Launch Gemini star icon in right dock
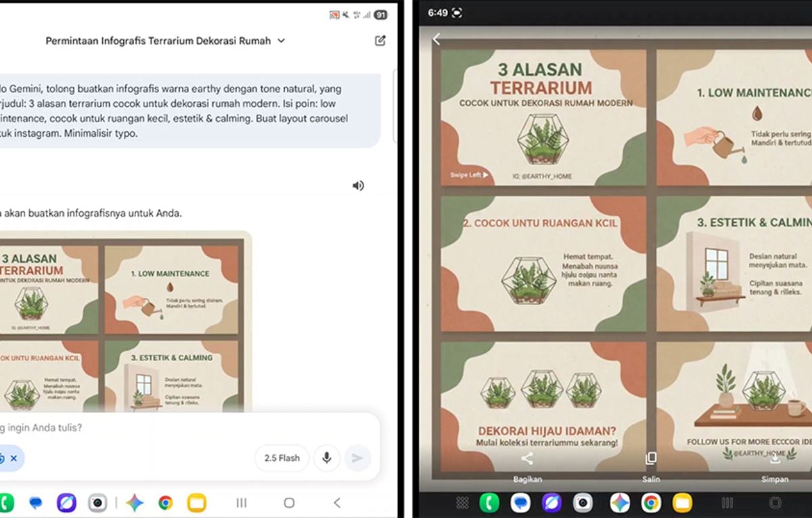This screenshot has width=812, height=518. (620, 502)
